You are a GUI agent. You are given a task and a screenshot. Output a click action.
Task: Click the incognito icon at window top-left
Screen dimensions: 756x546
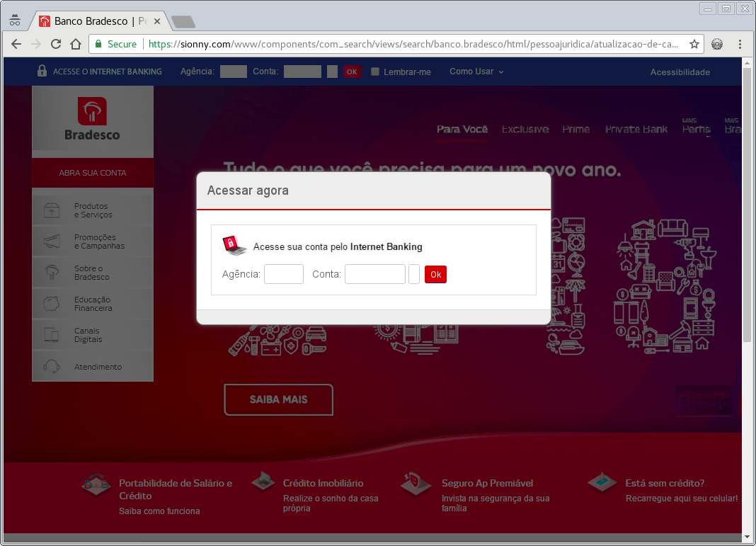pyautogui.click(x=15, y=21)
